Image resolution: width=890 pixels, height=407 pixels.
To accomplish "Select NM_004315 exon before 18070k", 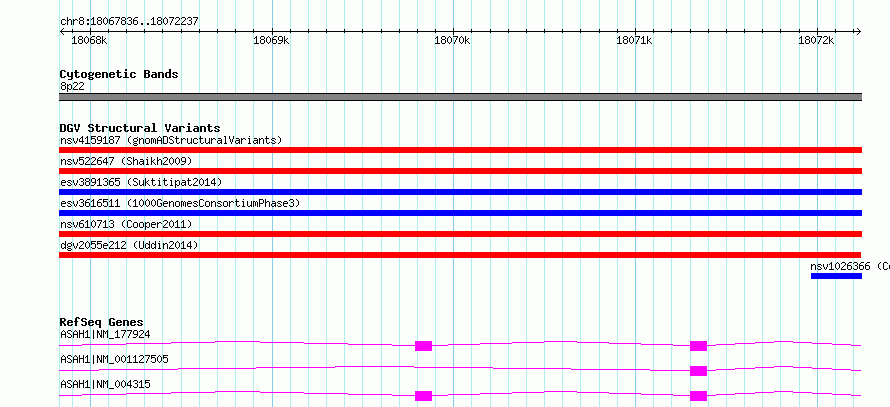I will pos(423,396).
